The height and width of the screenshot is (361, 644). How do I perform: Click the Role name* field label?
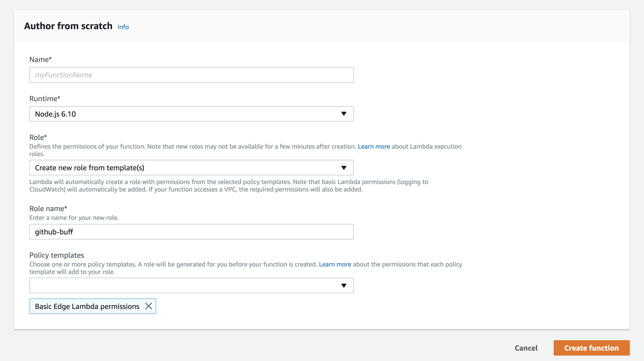[x=48, y=208]
